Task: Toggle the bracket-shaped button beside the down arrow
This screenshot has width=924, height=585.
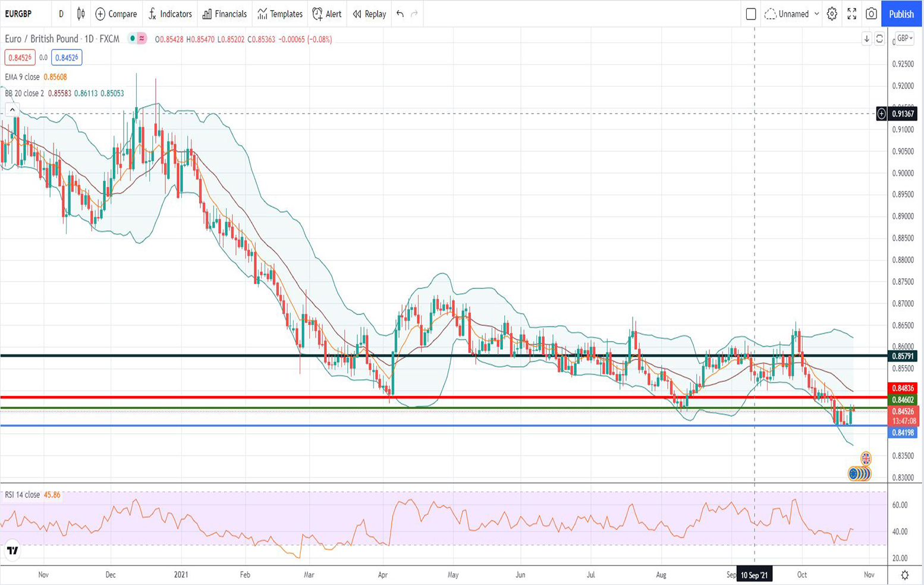Action: tap(879, 39)
